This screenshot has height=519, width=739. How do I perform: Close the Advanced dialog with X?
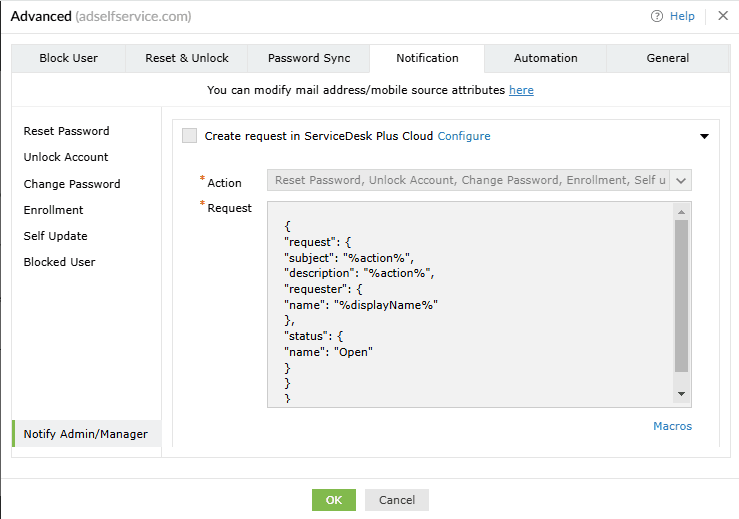click(723, 16)
